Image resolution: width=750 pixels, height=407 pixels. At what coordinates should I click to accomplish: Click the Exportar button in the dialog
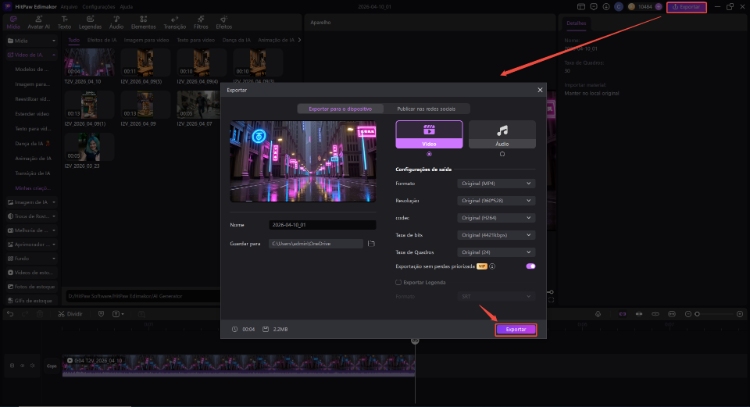(516, 330)
